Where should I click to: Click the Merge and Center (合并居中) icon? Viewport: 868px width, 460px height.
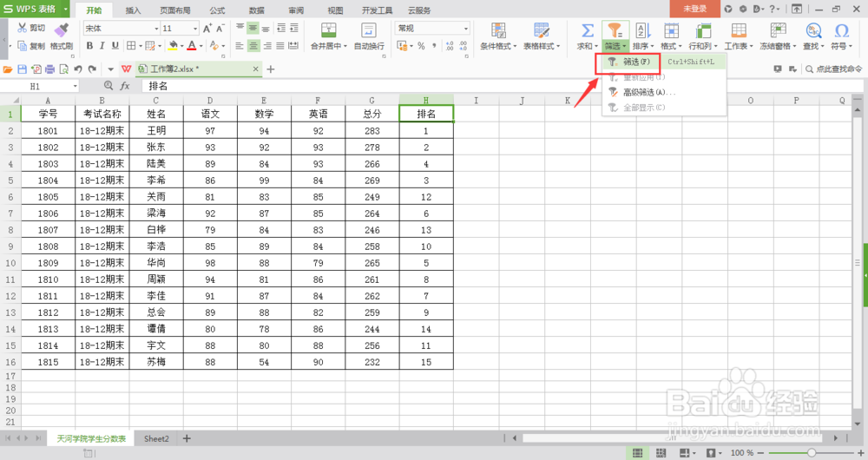[328, 30]
